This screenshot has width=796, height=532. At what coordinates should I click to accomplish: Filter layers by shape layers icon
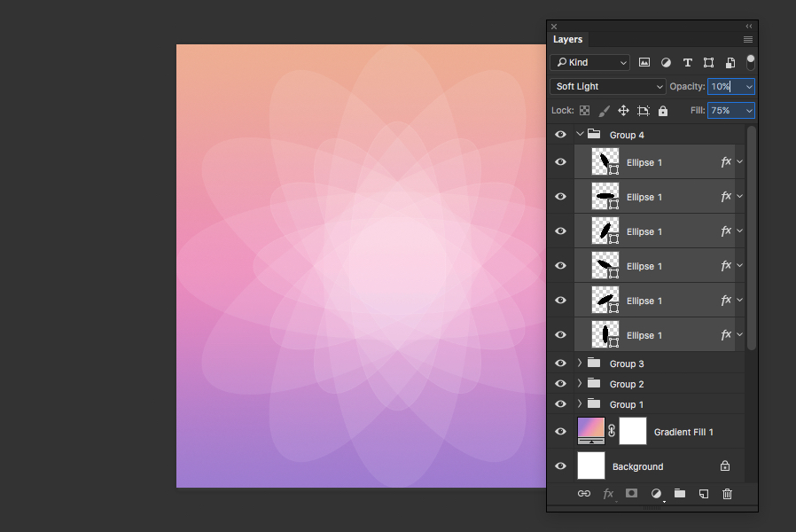[708, 62]
